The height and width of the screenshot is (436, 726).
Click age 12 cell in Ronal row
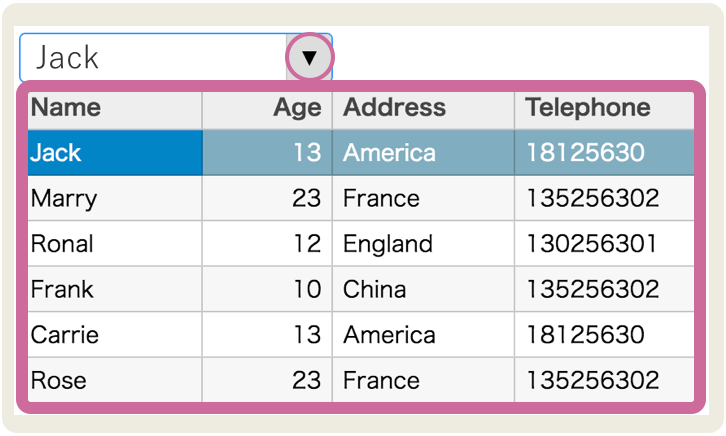pyautogui.click(x=267, y=243)
